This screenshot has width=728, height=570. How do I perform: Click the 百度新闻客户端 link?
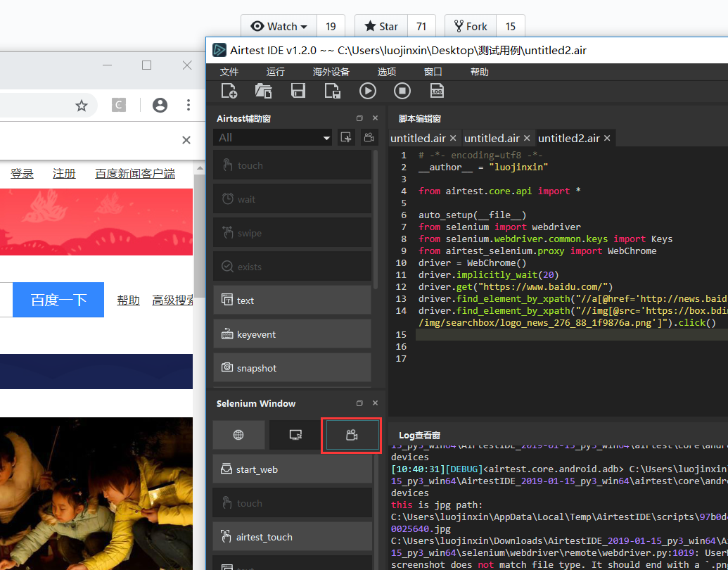tap(135, 174)
